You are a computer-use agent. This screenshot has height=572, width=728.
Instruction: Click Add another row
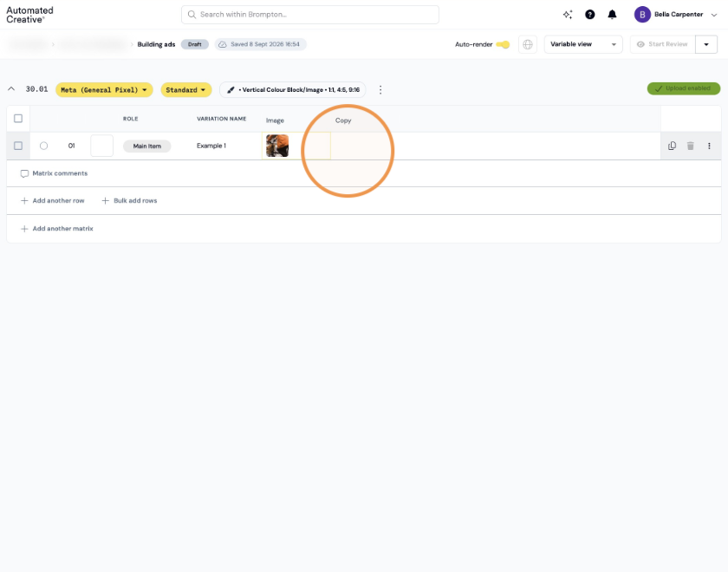point(53,200)
